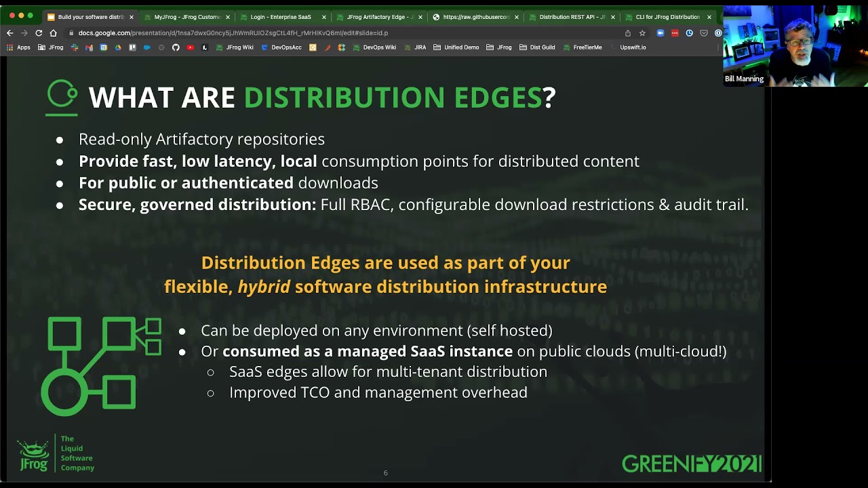Open the Zoom browser extension

(660, 33)
